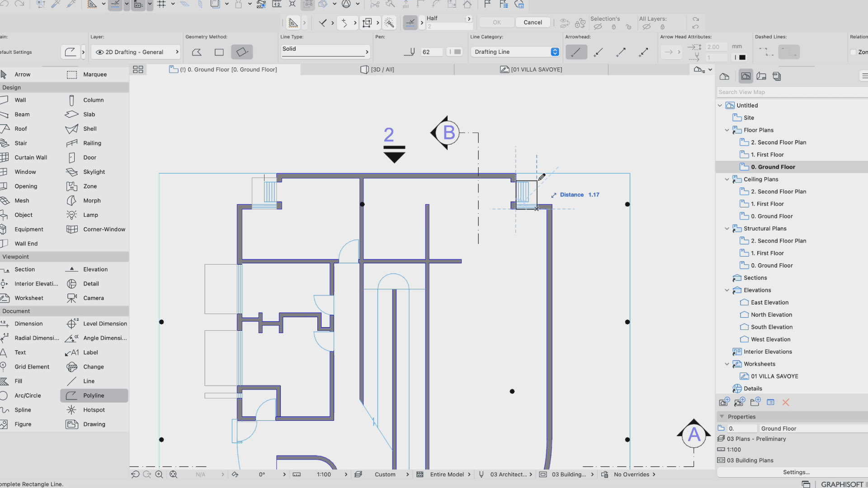The width and height of the screenshot is (868, 488).
Task: Select the Stair tool
Action: 20,143
